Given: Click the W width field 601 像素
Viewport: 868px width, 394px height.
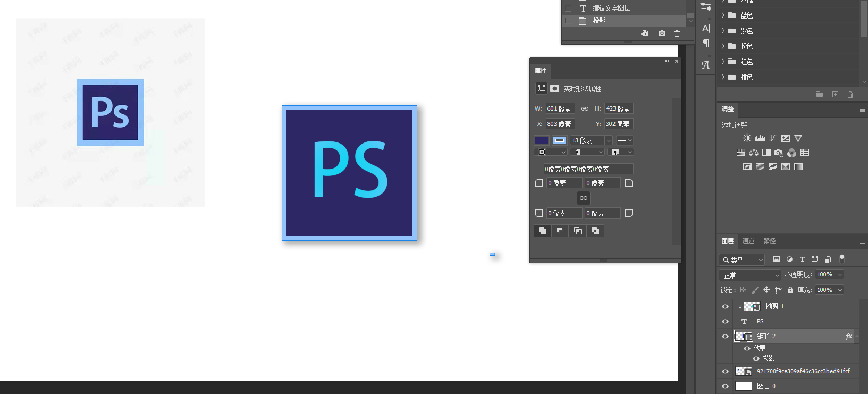Looking at the screenshot, I should (560, 108).
